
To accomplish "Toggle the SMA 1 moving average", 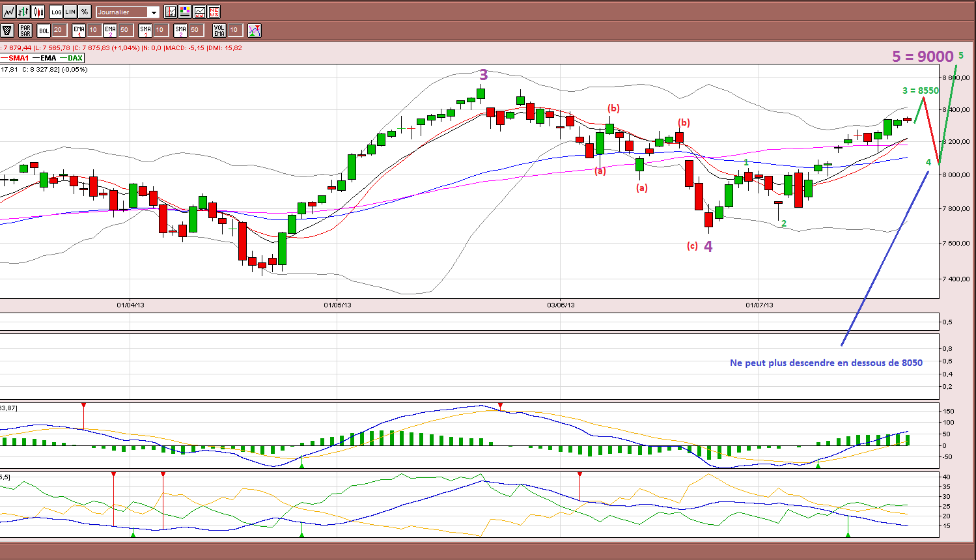I will coord(145,30).
